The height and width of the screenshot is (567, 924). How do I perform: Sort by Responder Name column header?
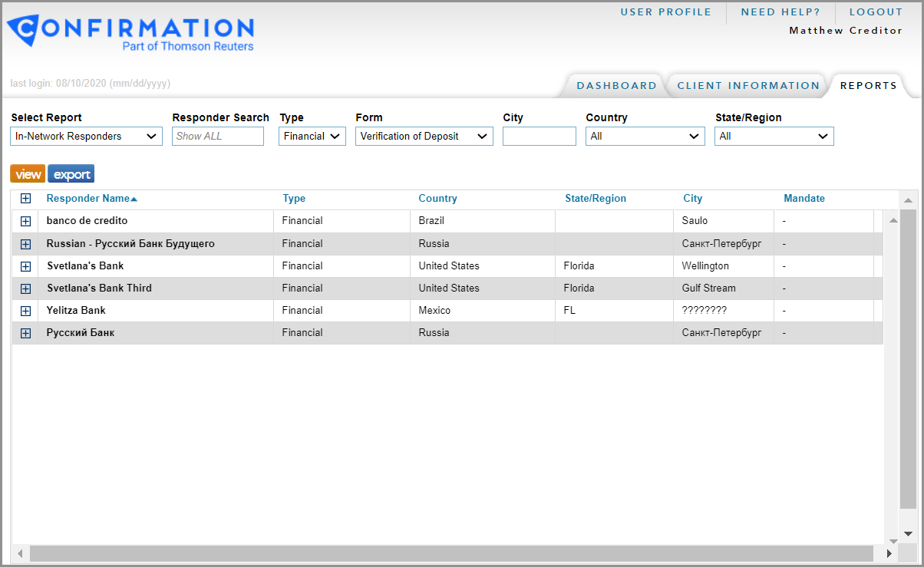pyautogui.click(x=87, y=199)
